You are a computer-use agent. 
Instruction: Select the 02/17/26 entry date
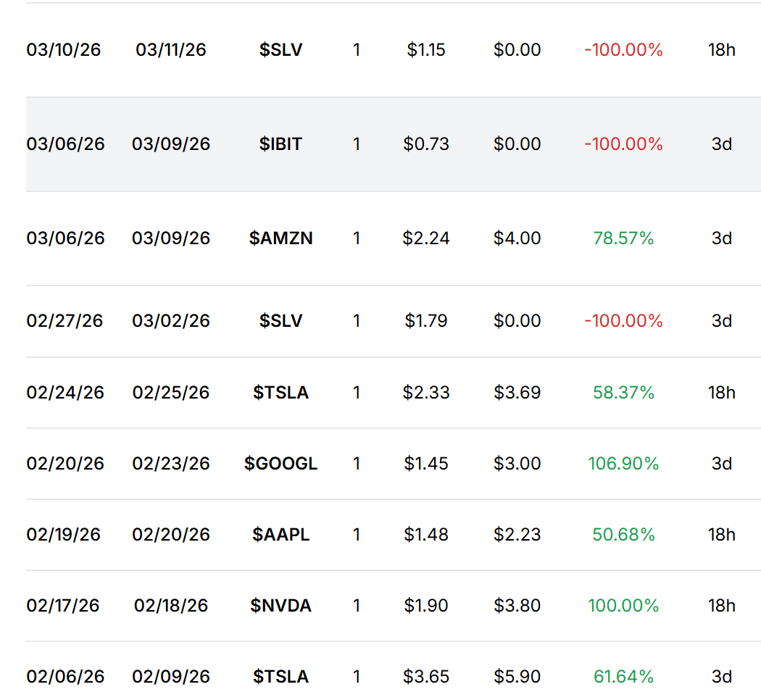pyautogui.click(x=63, y=605)
